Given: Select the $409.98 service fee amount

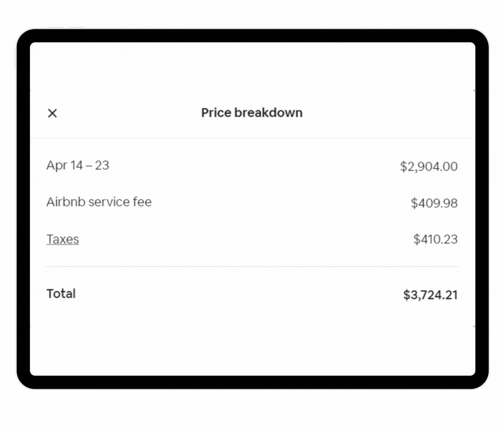Looking at the screenshot, I should [434, 203].
